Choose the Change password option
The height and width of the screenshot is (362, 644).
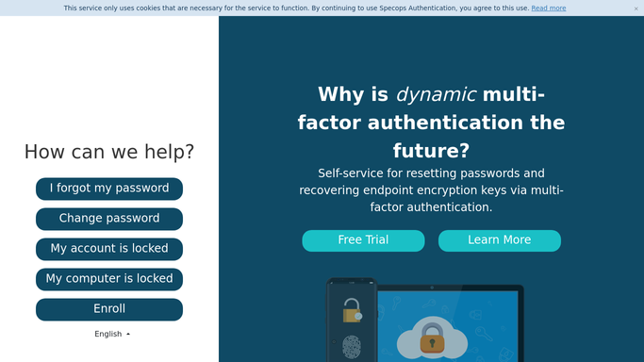click(x=109, y=219)
